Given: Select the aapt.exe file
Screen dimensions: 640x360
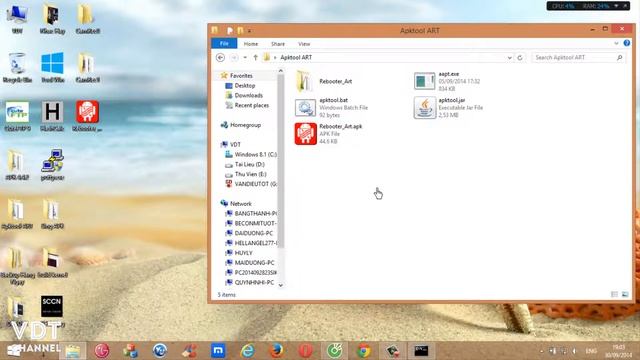Looking at the screenshot, I should click(x=447, y=81).
